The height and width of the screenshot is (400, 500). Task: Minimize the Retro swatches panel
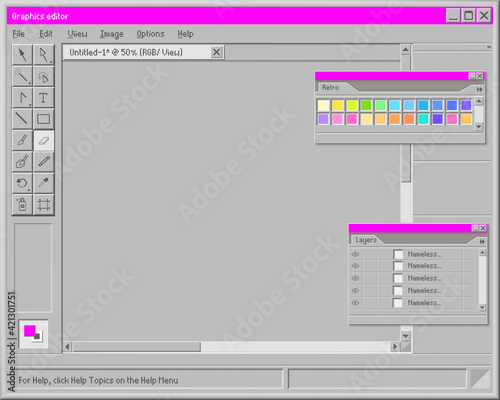click(x=472, y=76)
